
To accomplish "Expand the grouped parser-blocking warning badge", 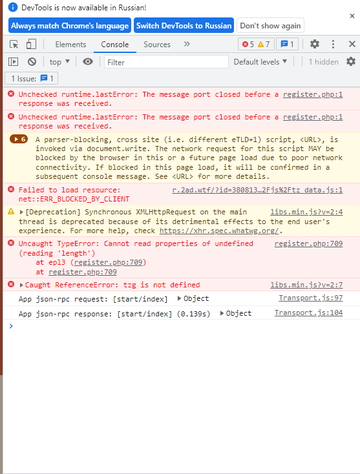I will point(19,139).
